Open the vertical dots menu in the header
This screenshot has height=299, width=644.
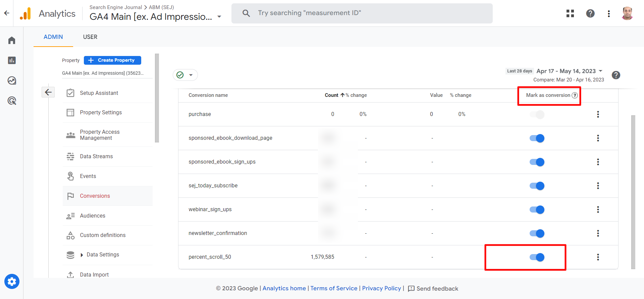(609, 13)
